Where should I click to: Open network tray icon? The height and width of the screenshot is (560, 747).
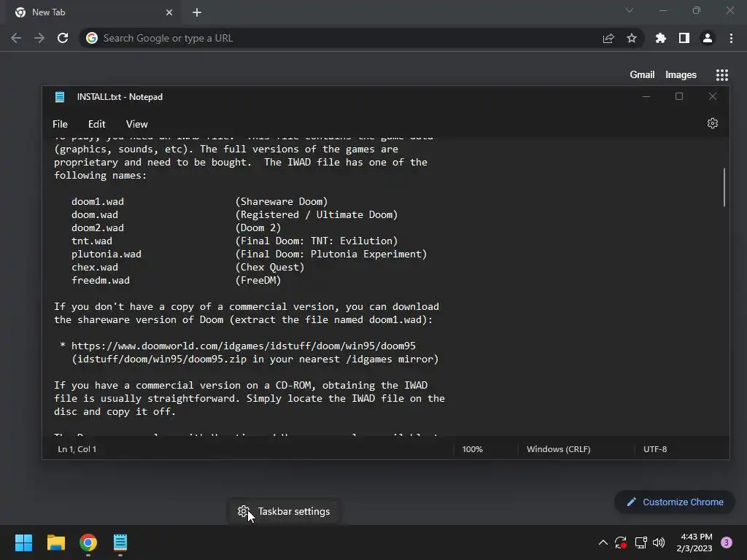640,542
